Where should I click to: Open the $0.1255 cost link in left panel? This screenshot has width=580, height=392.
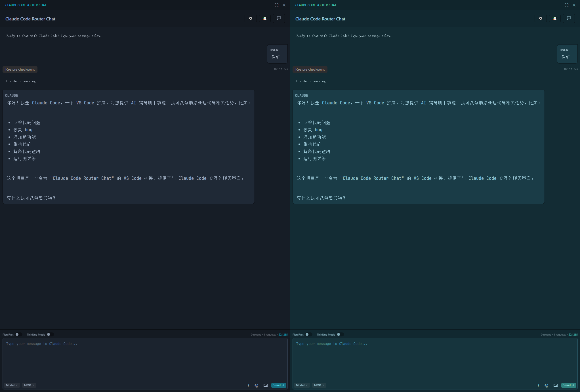point(283,335)
